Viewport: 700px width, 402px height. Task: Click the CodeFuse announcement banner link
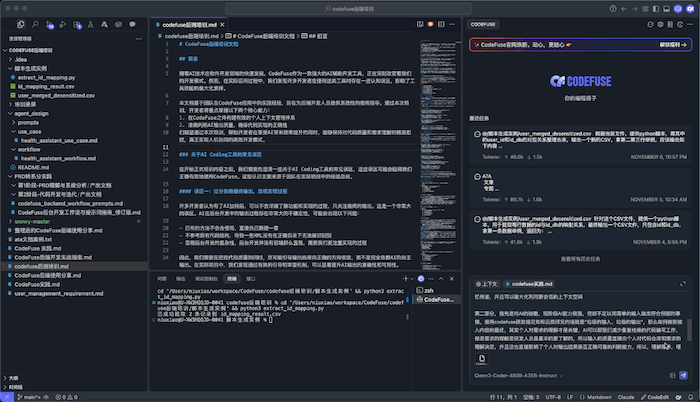(x=673, y=45)
